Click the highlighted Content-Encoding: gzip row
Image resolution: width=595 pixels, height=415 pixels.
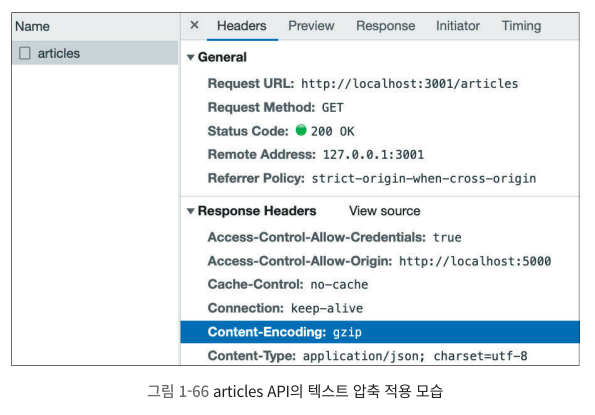coord(380,332)
